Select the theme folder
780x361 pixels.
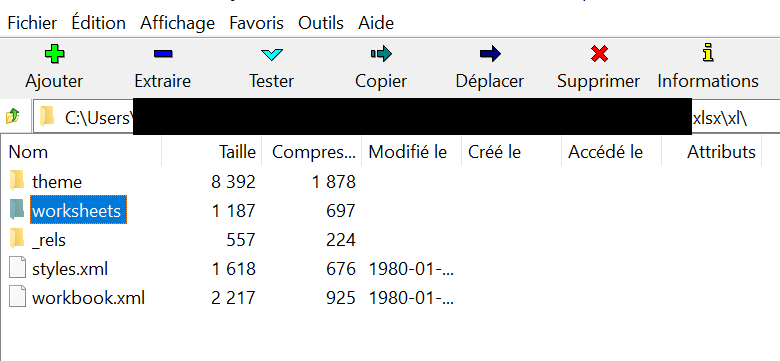click(x=57, y=182)
